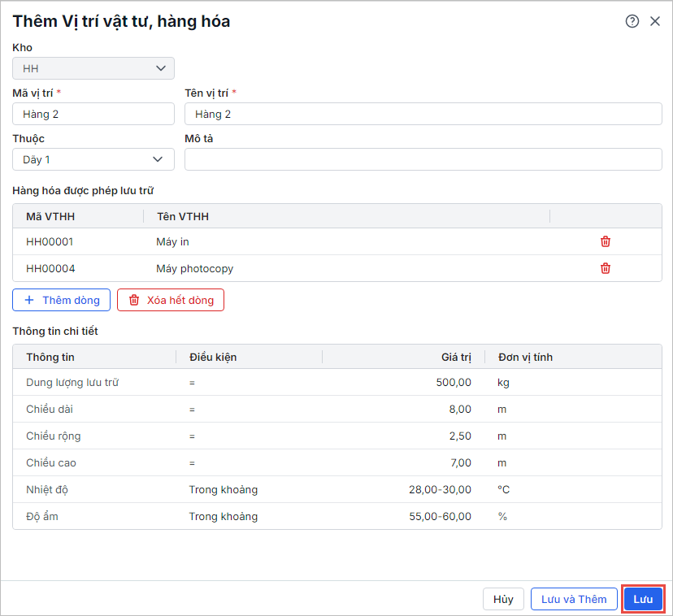This screenshot has width=673, height=616.
Task: Click the trash icon in Xóa hết dòng
Action: coord(134,300)
